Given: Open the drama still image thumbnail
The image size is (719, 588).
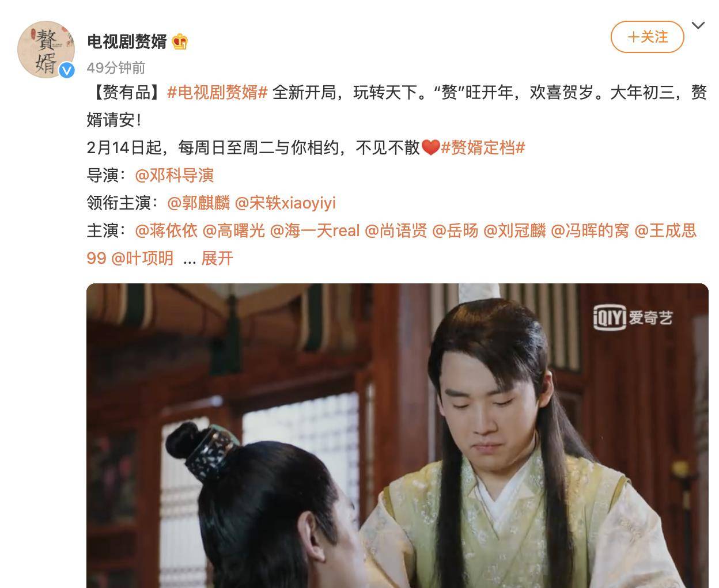Looking at the screenshot, I should 398,435.
